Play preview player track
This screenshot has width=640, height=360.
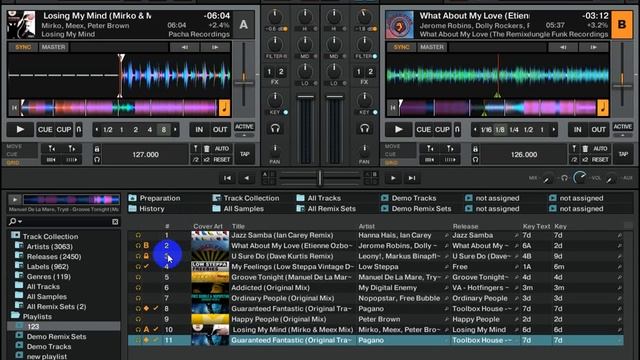15,199
